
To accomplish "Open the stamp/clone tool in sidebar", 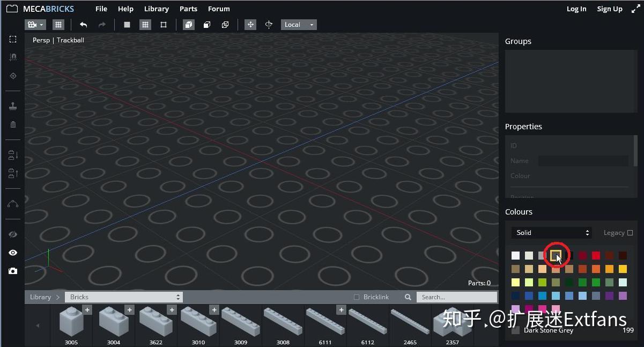I will pos(13,106).
